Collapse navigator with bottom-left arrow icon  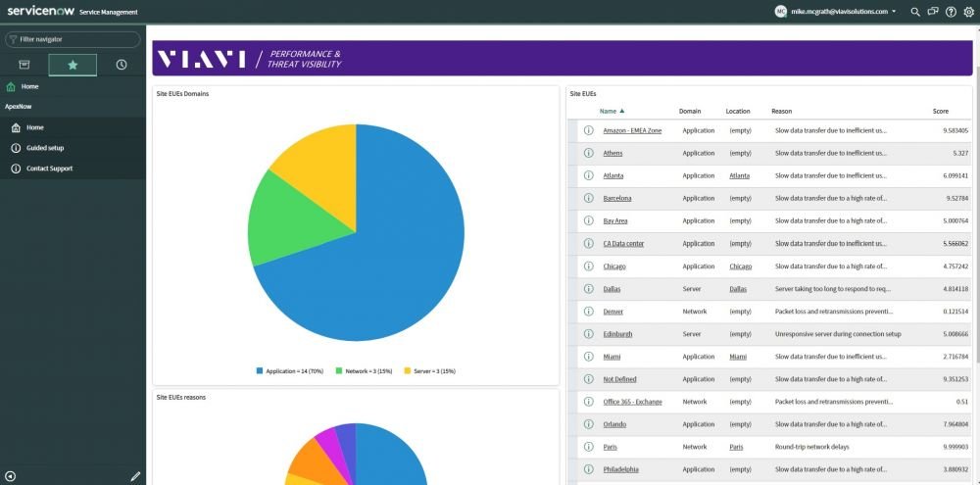tap(11, 476)
